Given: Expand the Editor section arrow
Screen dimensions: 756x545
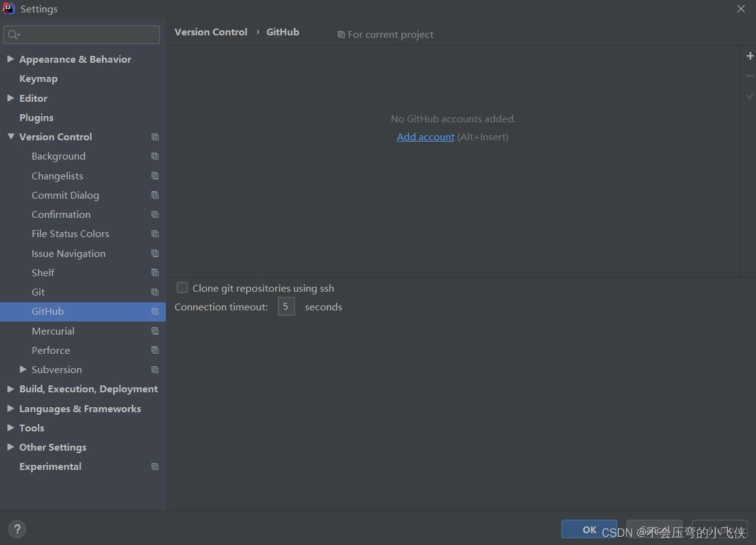Looking at the screenshot, I should 11,98.
